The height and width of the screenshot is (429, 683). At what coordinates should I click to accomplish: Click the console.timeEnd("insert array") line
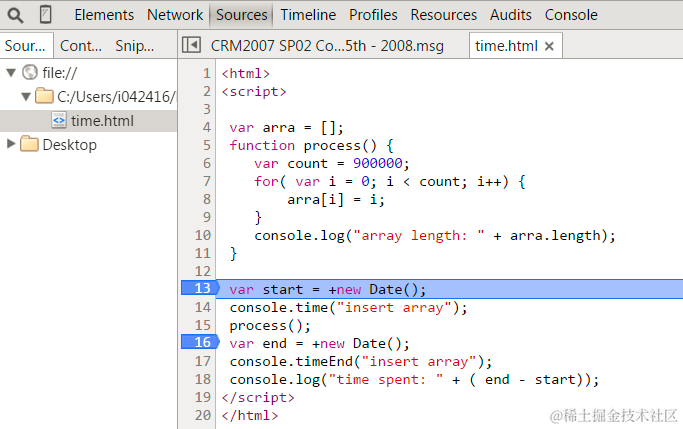pyautogui.click(x=361, y=361)
